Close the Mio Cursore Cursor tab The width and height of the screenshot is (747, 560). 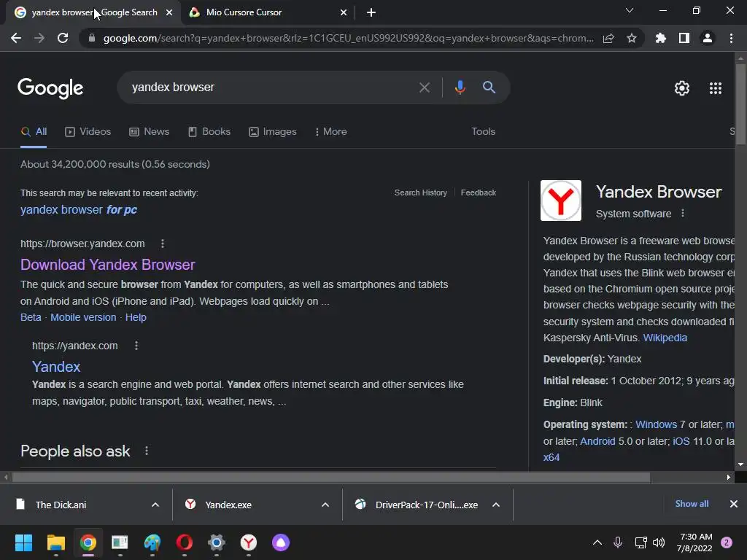(344, 12)
